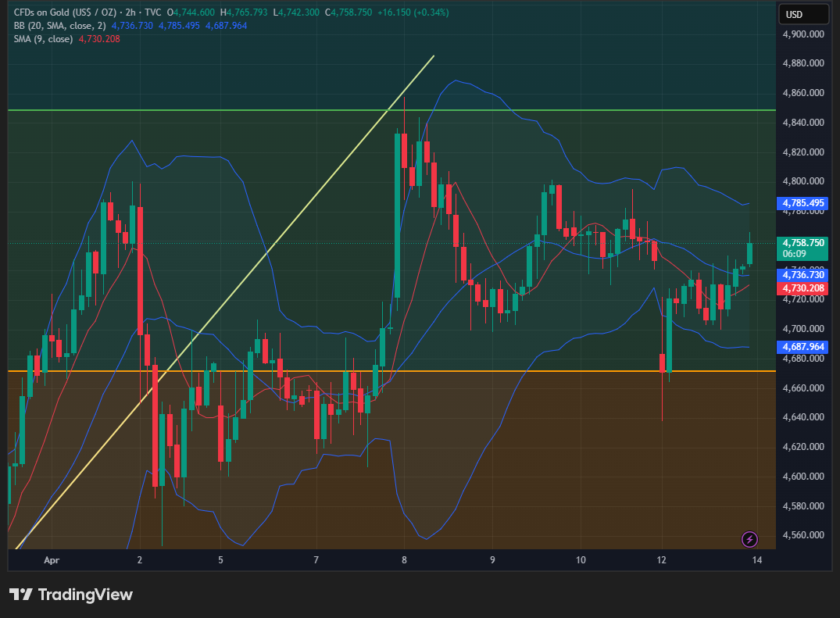Click the red 4,730.208 SMA price label
Viewport: 840px width, 618px height.
pyautogui.click(x=803, y=288)
